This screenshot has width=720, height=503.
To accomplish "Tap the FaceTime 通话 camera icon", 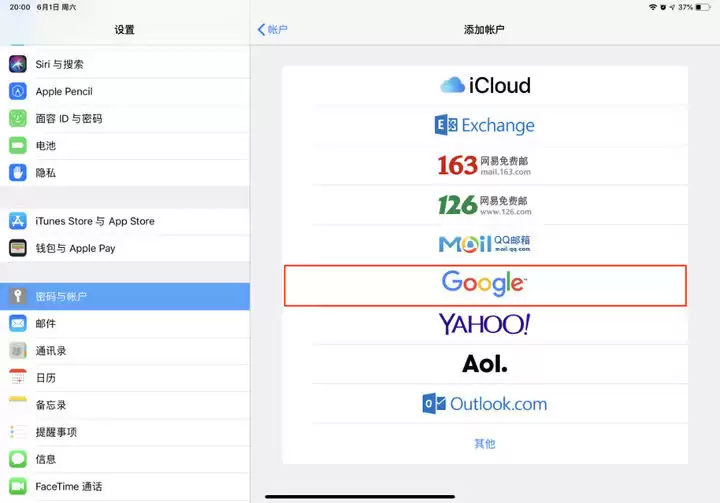I will click(x=17, y=486).
